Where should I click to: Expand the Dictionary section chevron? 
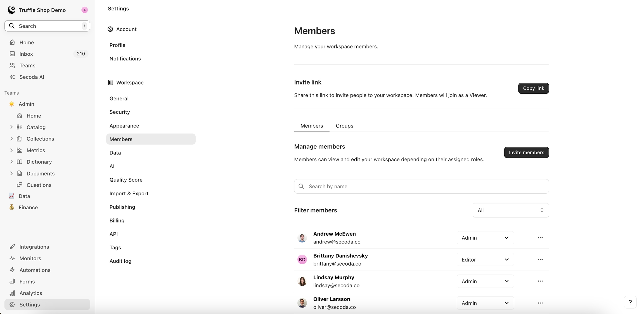coord(11,162)
